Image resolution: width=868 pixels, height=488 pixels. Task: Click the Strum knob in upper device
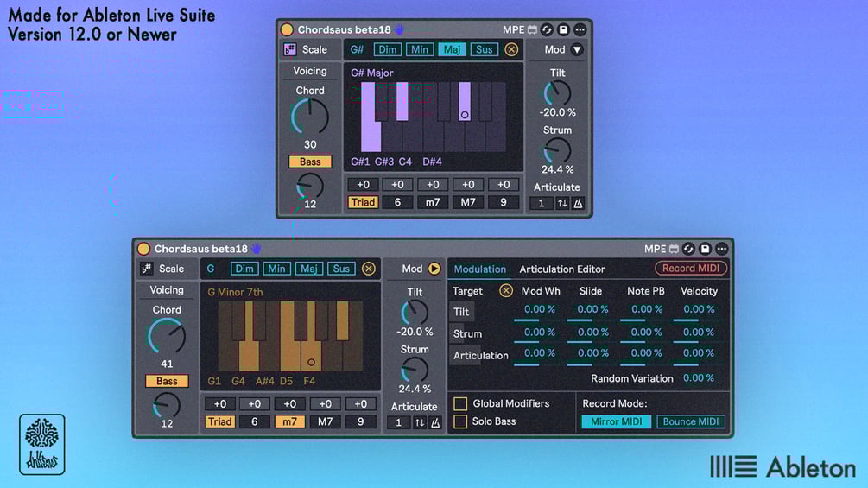pos(557,150)
